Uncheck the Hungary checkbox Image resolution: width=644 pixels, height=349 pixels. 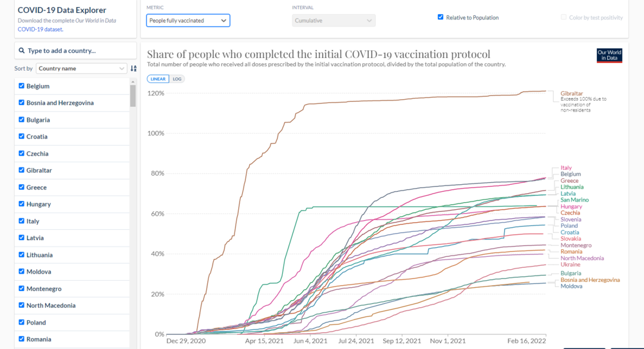click(22, 204)
